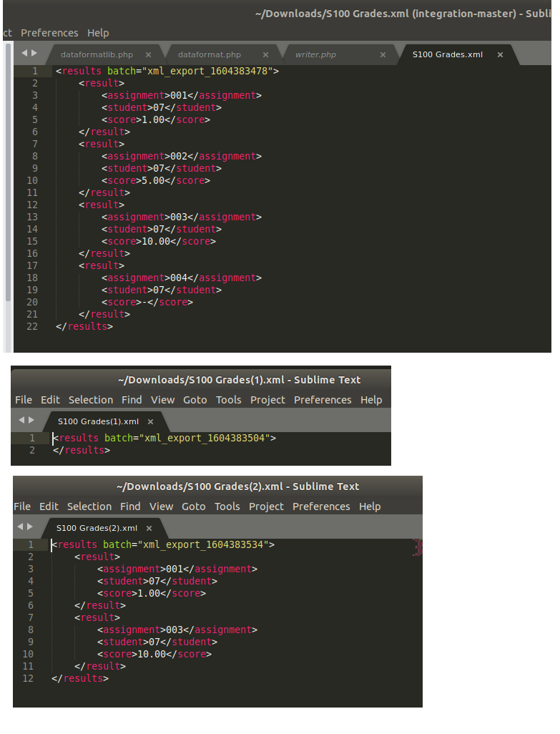Click batch value xml_export_1604383504

pos(205,438)
